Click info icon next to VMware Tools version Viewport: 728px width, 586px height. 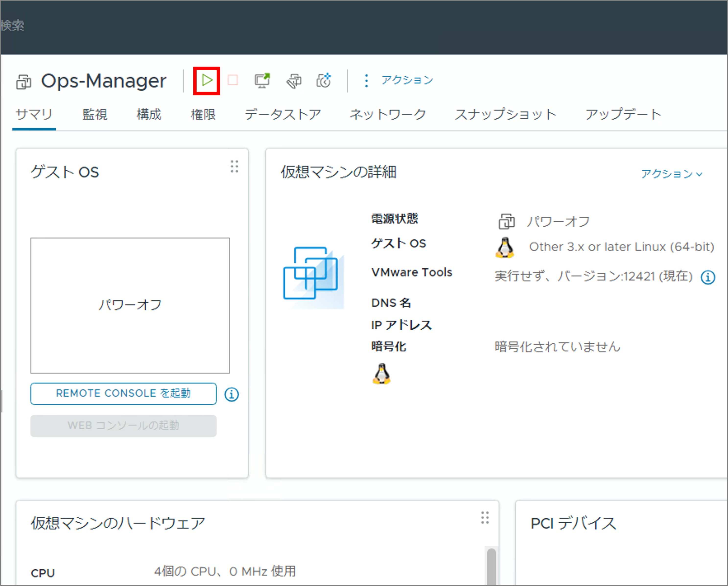(708, 277)
